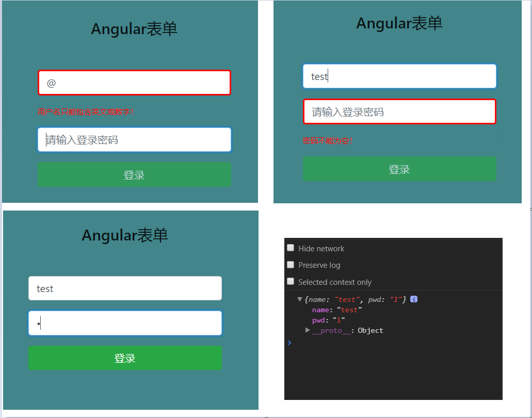The width and height of the screenshot is (532, 418).
Task: Click the 'Angular表单' heading above the red-bordered password form
Action: click(x=399, y=23)
